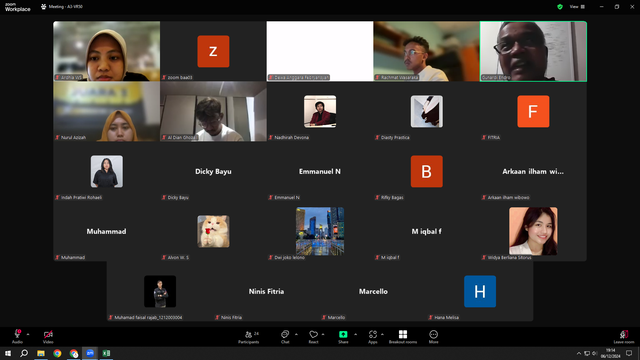The width and height of the screenshot is (640, 360).
Task: Open the meeting info icon by title
Action: (x=43, y=7)
